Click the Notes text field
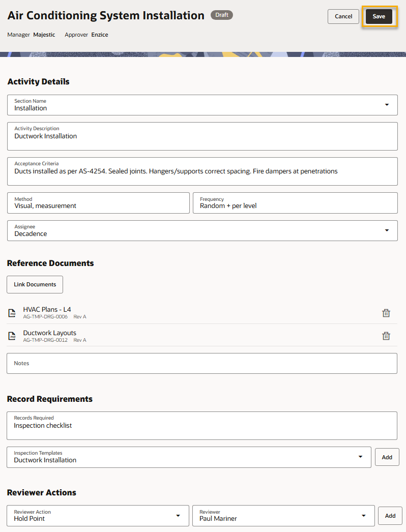Image resolution: width=406 pixels, height=532 pixels. (202, 363)
